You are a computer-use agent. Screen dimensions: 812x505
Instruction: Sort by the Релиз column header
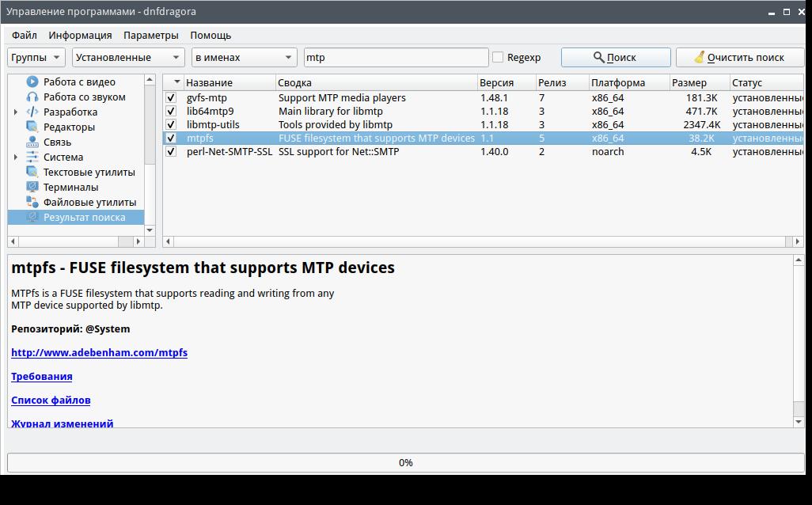pyautogui.click(x=562, y=82)
